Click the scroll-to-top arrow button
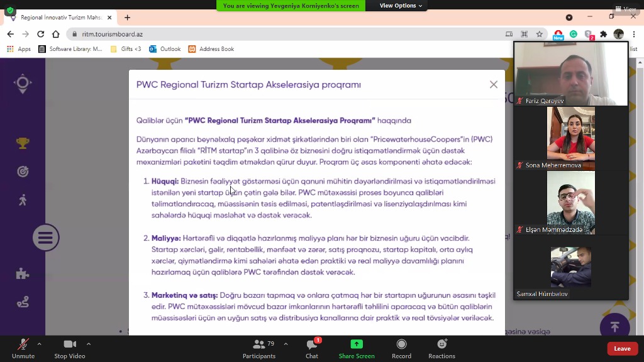The image size is (644, 362). click(x=615, y=327)
